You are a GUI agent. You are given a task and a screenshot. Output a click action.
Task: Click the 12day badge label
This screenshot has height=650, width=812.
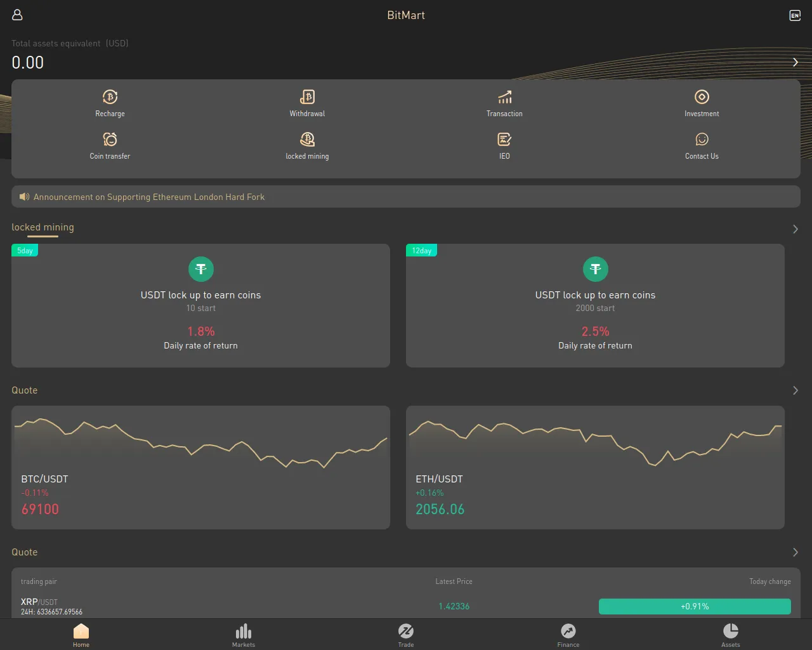[x=421, y=251]
